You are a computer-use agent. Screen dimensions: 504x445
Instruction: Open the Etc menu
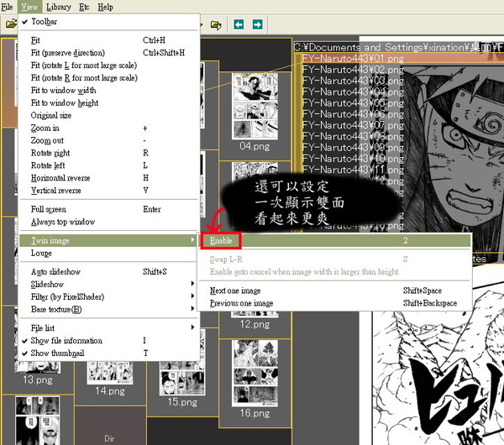point(84,7)
